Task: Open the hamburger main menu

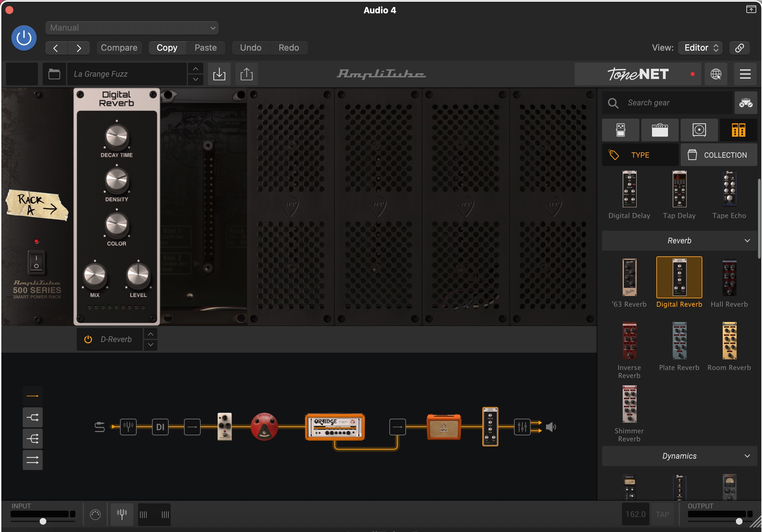Action: pyautogui.click(x=745, y=74)
